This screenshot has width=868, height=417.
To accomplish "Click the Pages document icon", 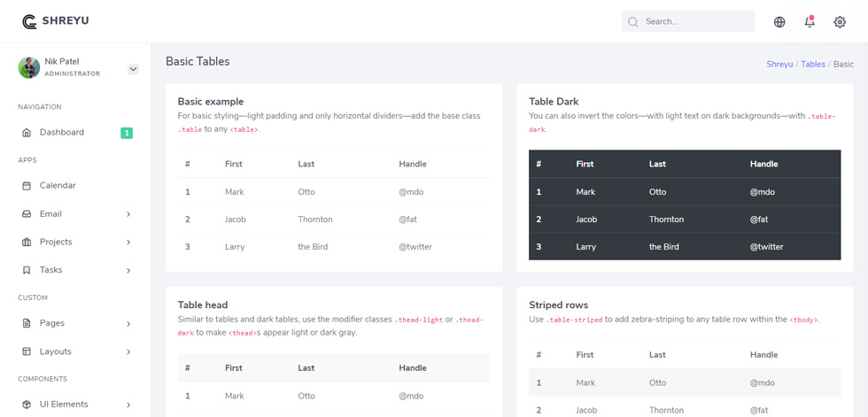I will click(x=27, y=323).
